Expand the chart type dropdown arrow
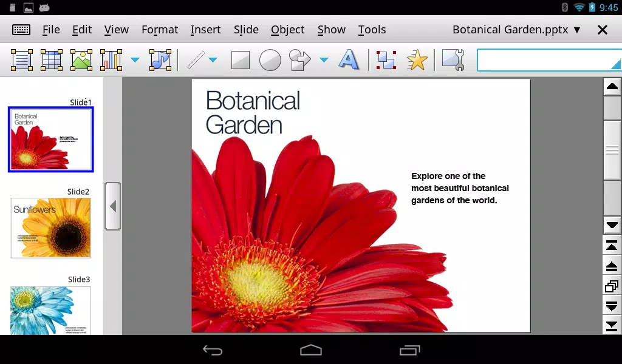This screenshot has height=364, width=622. tap(135, 60)
